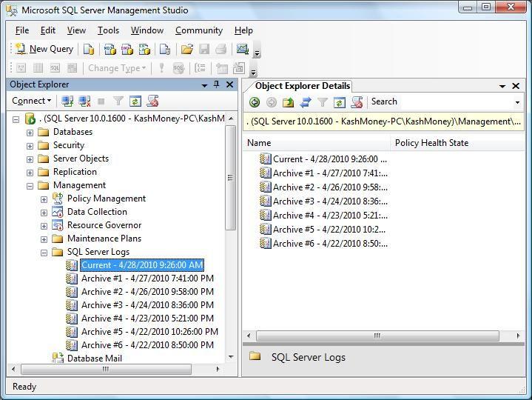Select Archive #1 log in Object Explorer tree
The image size is (532, 400).
pos(147,279)
